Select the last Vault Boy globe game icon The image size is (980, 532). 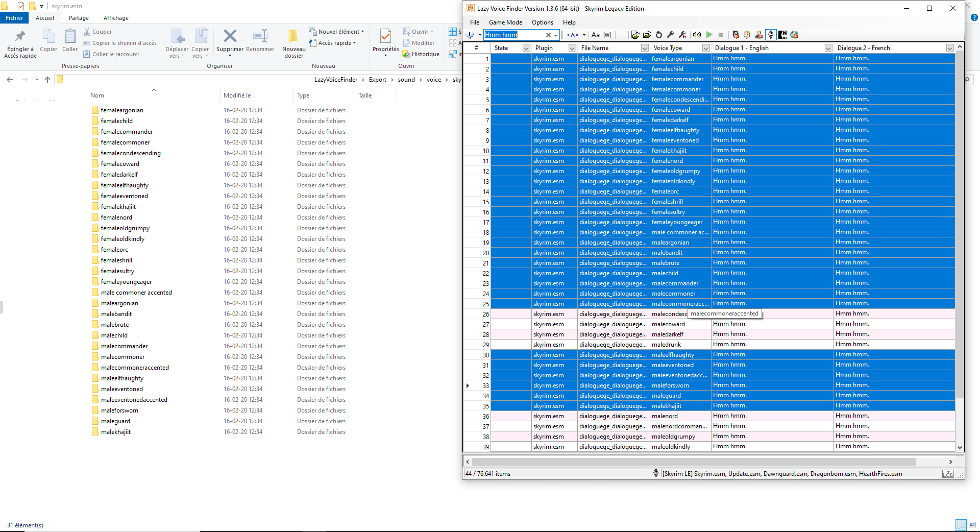click(794, 35)
